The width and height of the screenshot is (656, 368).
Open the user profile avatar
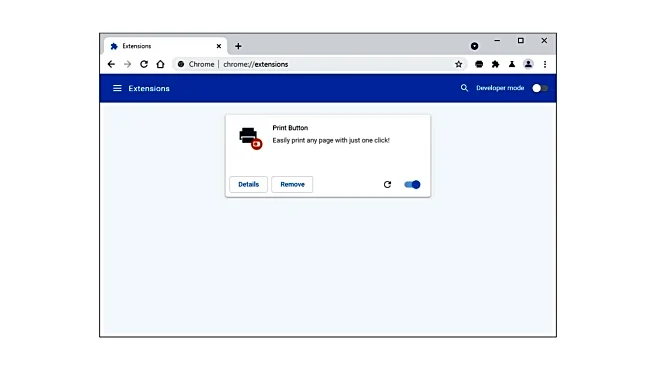click(528, 64)
